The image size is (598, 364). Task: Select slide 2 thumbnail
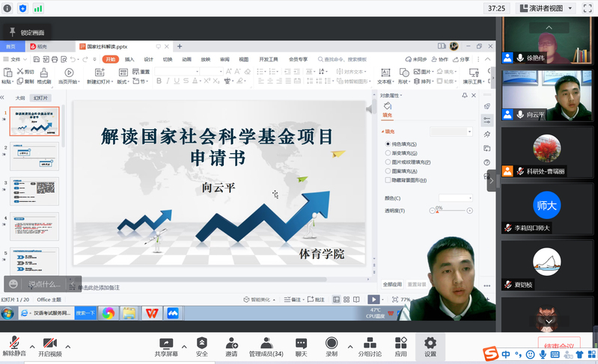click(x=34, y=156)
